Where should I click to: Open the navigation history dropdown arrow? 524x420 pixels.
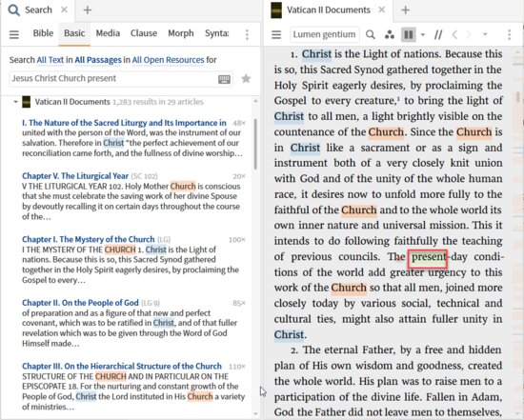click(485, 34)
